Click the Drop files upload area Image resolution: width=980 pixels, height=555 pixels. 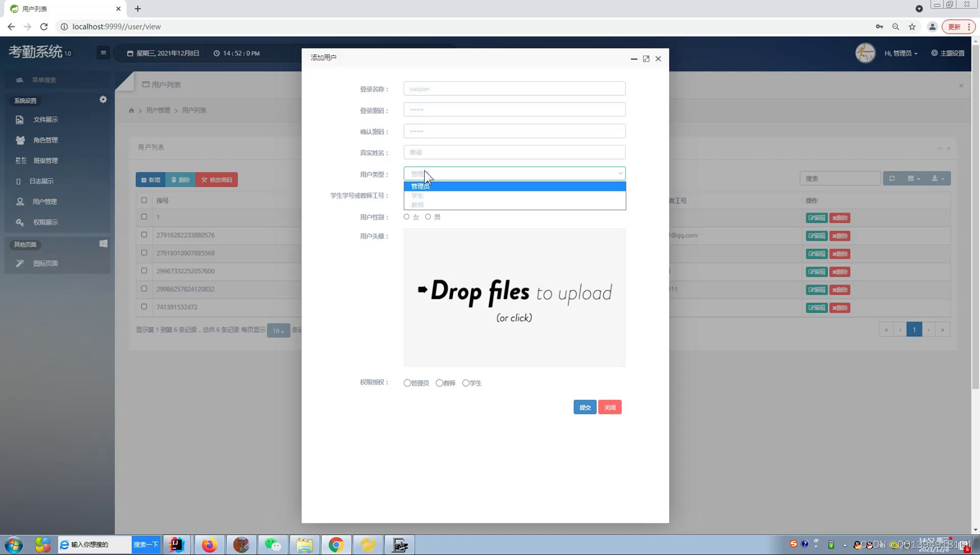(514, 297)
